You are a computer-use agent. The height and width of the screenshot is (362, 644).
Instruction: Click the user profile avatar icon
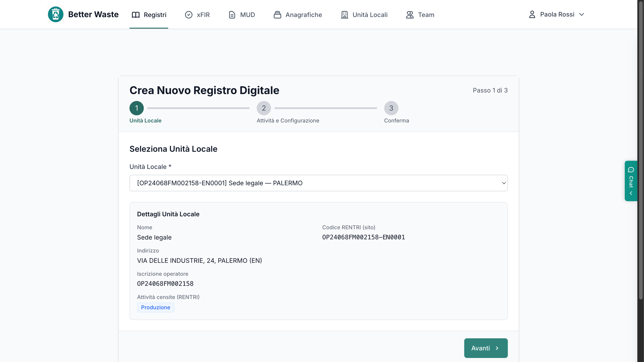[x=532, y=14]
